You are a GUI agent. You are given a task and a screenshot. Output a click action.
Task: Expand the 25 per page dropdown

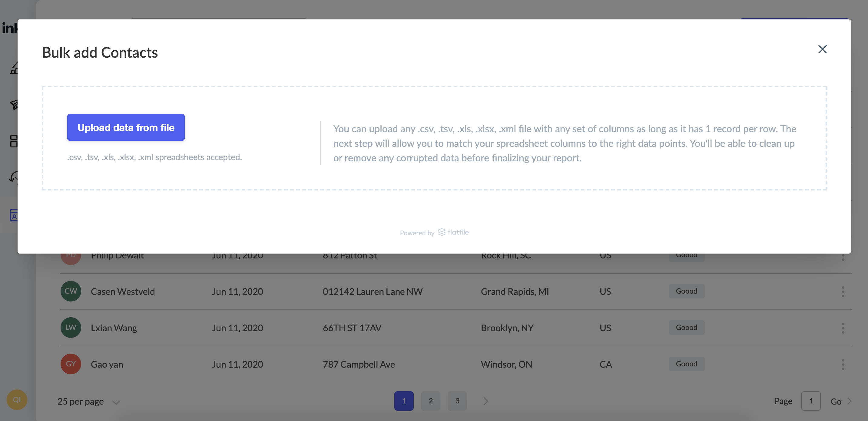tap(88, 400)
